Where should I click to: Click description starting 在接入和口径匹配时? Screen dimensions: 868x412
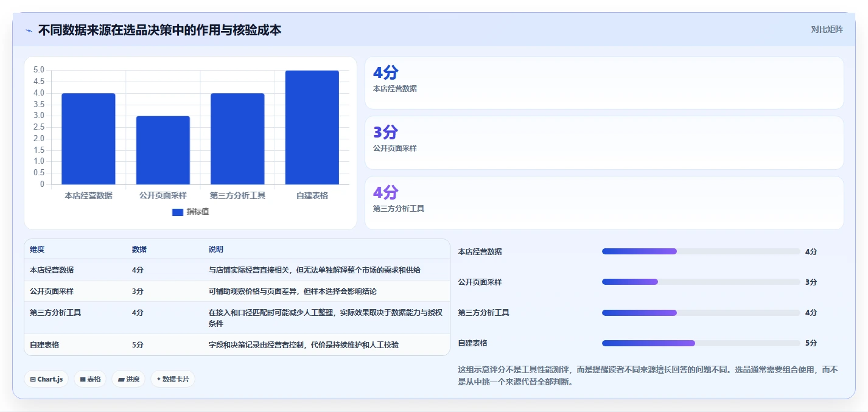[x=325, y=318]
